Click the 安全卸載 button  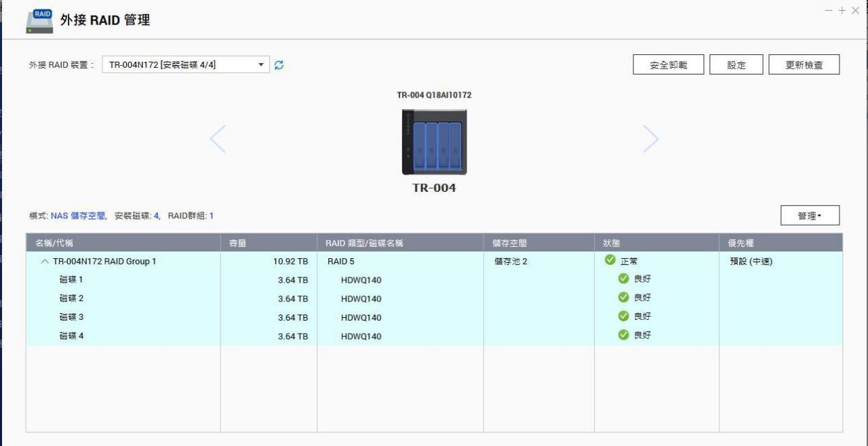[x=668, y=65]
